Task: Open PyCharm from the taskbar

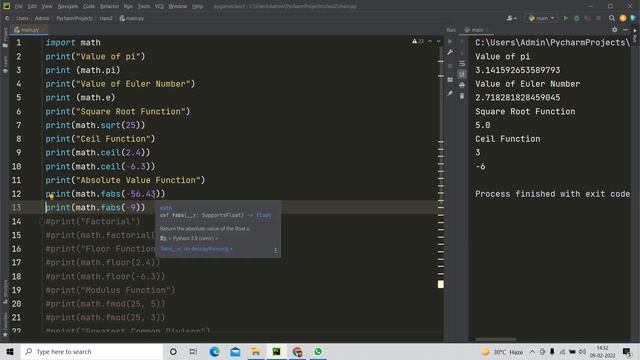Action: coord(276,351)
